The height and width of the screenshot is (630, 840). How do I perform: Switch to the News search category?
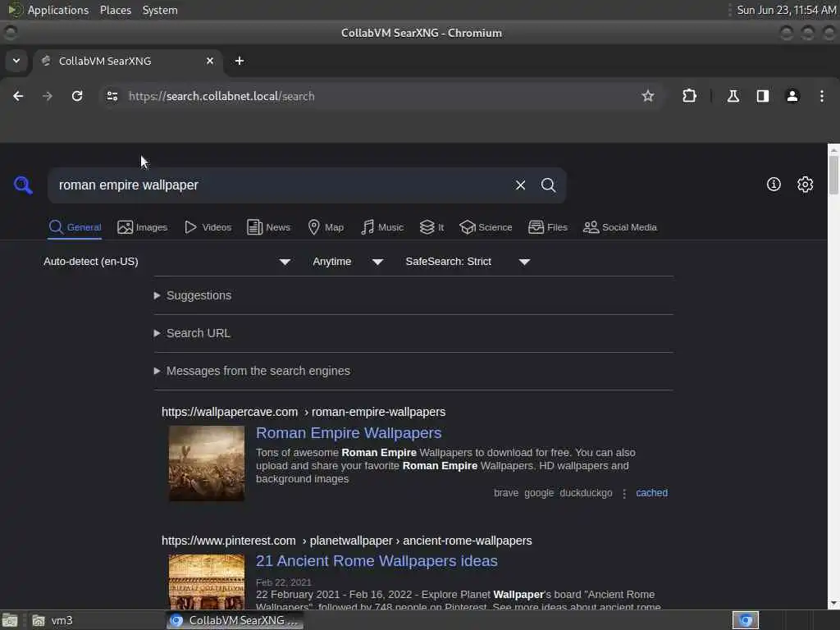tap(268, 227)
